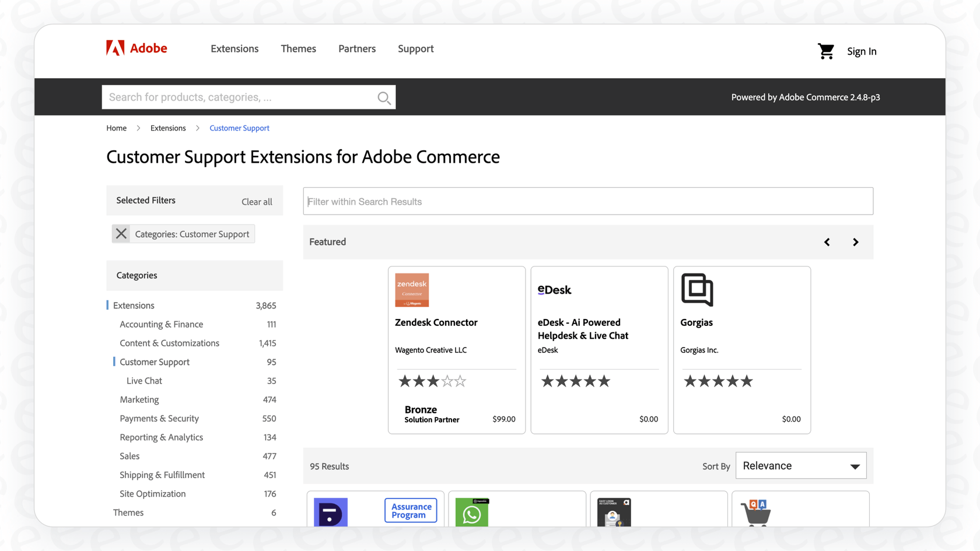The height and width of the screenshot is (551, 980).
Task: Open the shopping cart
Action: click(x=826, y=51)
